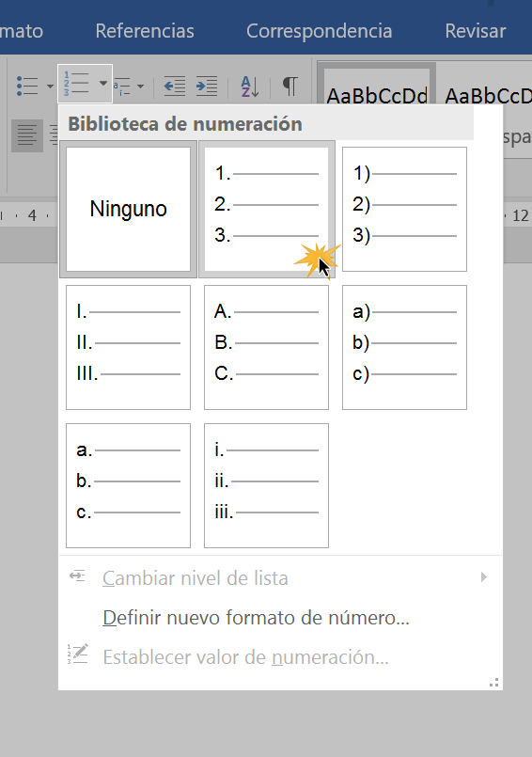The image size is (532, 757).
Task: Click the bullets list icon
Action: click(x=27, y=86)
